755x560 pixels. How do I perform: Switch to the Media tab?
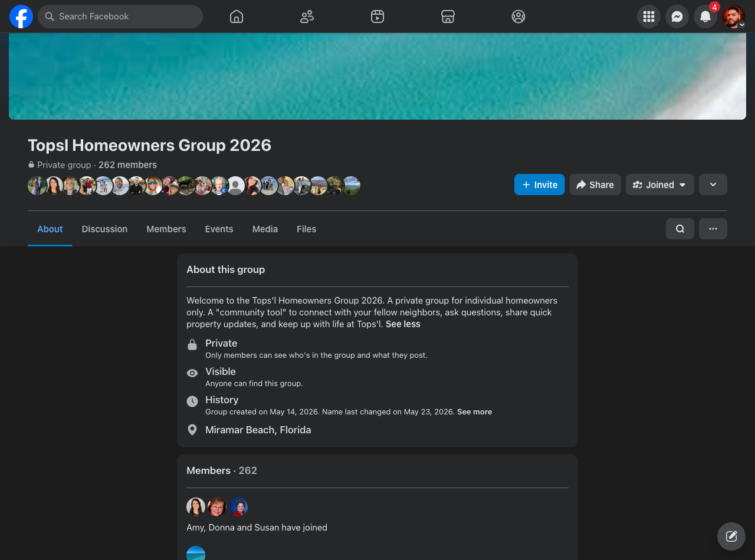[x=265, y=229]
